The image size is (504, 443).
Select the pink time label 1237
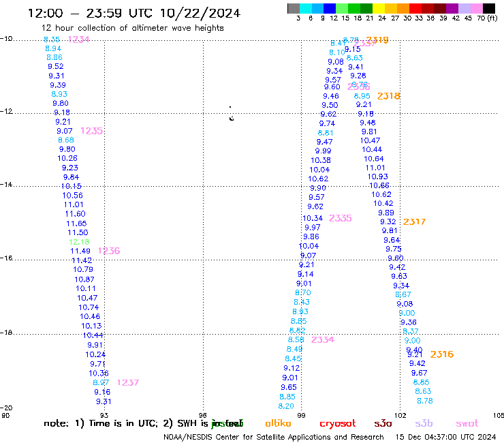(x=128, y=382)
